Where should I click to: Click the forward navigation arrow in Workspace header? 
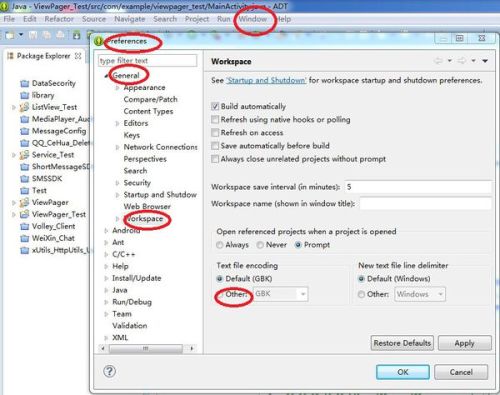[x=462, y=61]
